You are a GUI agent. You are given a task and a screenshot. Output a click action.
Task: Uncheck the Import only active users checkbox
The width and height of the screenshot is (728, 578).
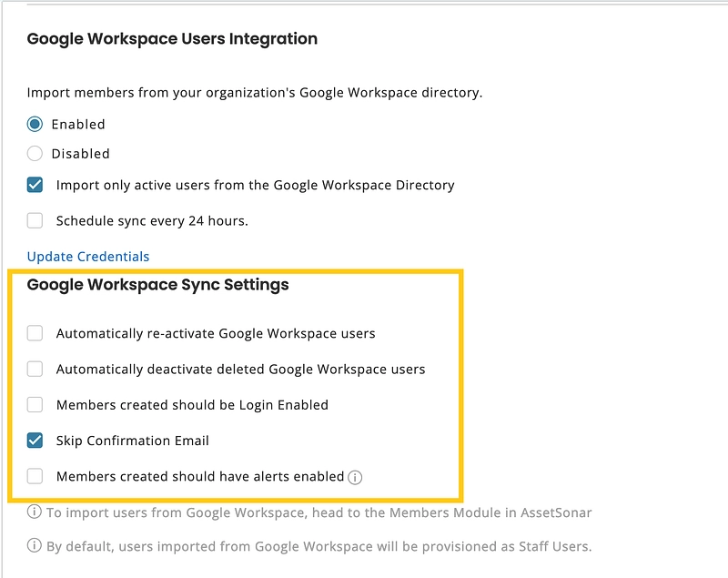click(35, 185)
